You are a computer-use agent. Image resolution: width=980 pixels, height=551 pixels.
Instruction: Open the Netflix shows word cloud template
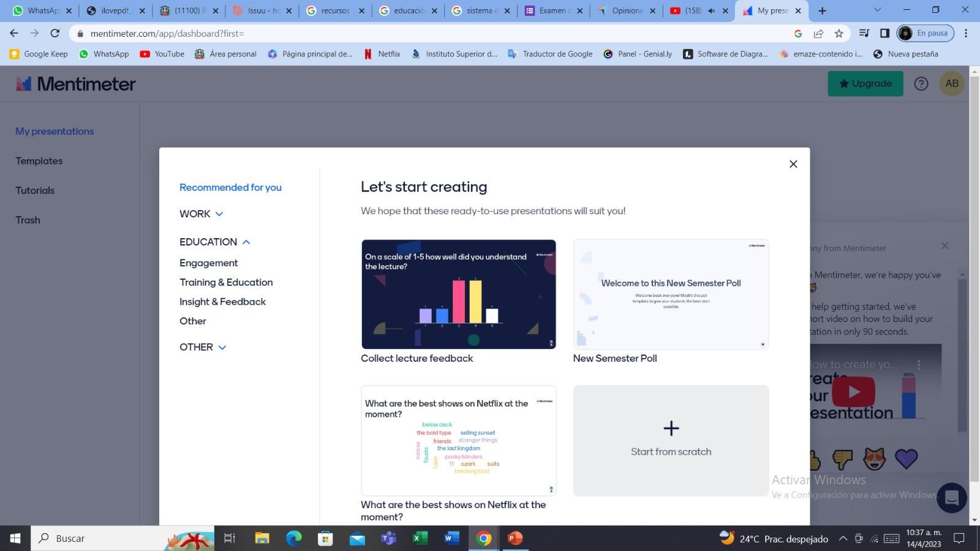(x=459, y=440)
